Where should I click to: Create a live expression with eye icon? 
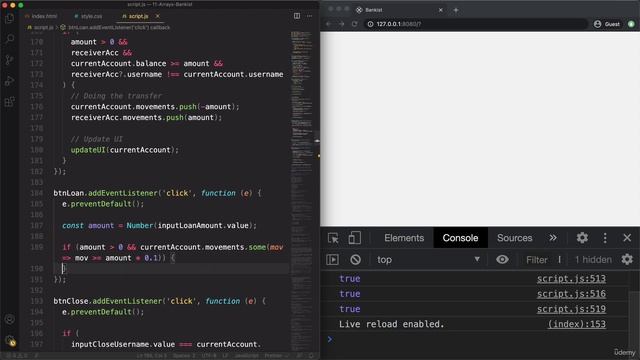tap(502, 260)
